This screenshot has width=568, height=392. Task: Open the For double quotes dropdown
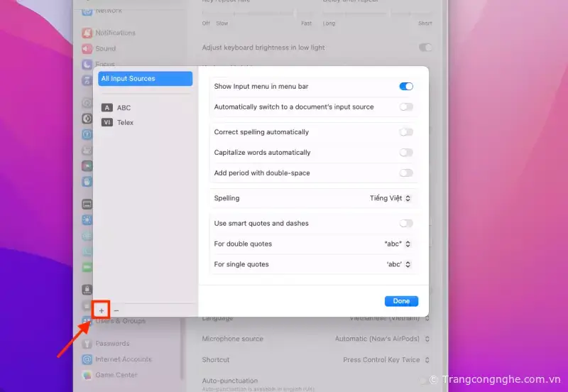398,244
